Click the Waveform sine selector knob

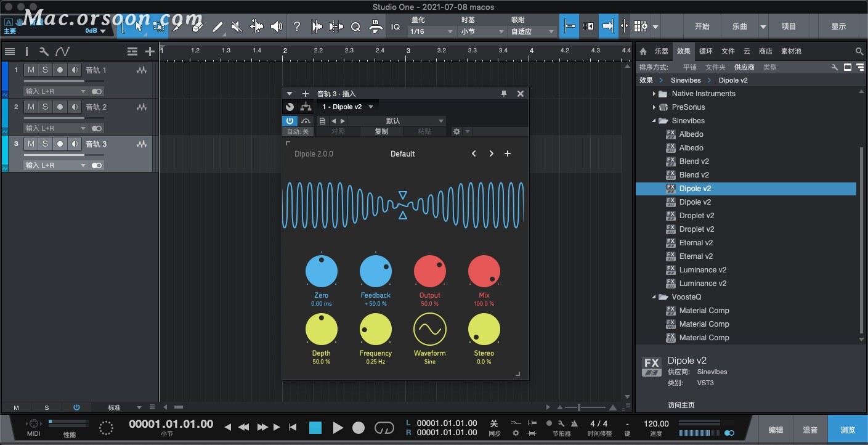[x=430, y=329]
